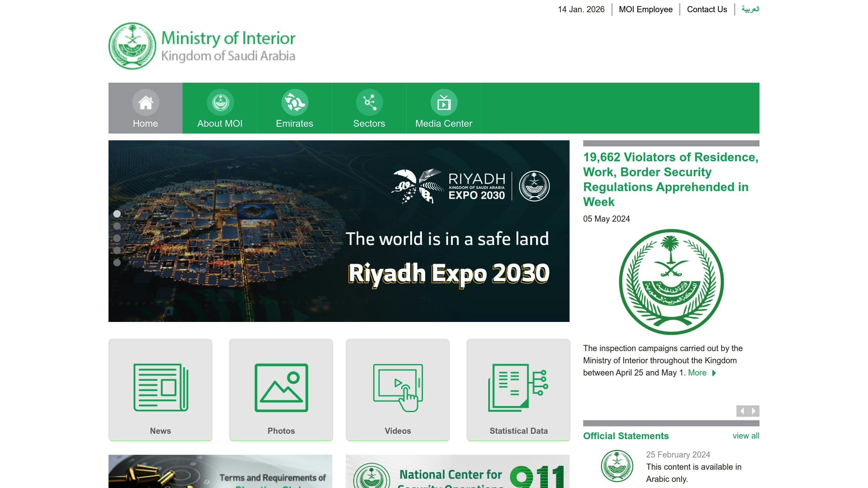Click More arrow on inspection campaigns news

coord(713,373)
